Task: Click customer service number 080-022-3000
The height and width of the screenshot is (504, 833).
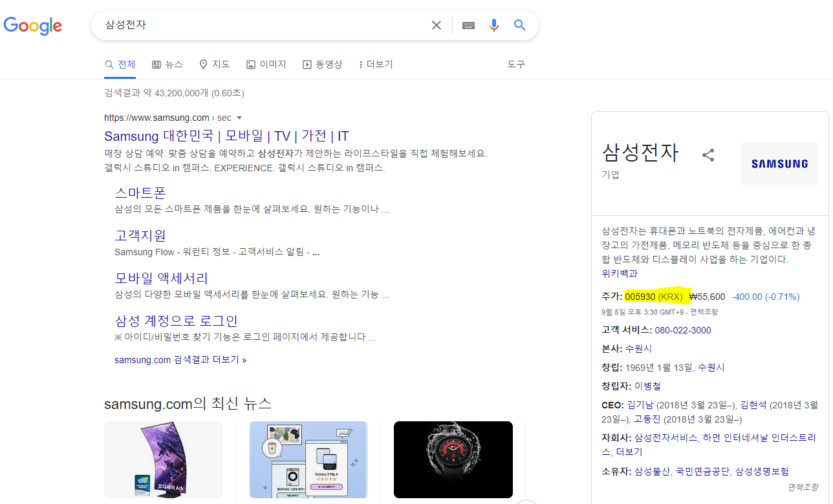Action: pyautogui.click(x=683, y=330)
